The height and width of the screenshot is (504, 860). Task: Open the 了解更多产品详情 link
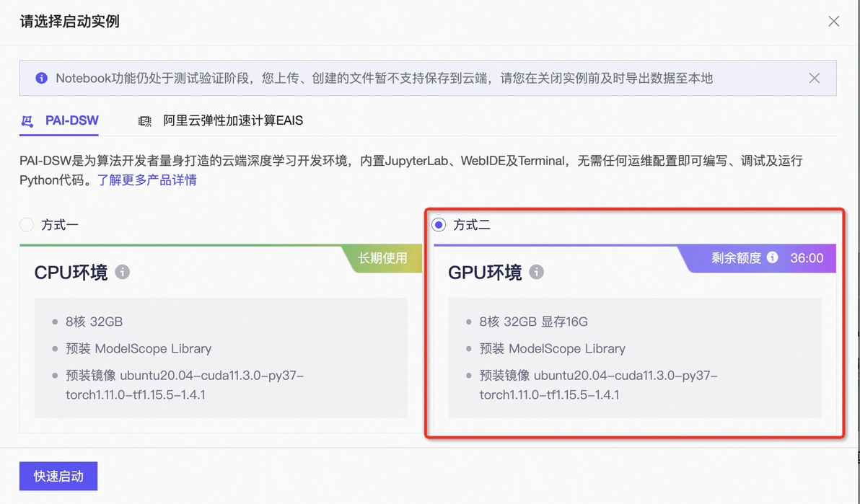[x=147, y=180]
